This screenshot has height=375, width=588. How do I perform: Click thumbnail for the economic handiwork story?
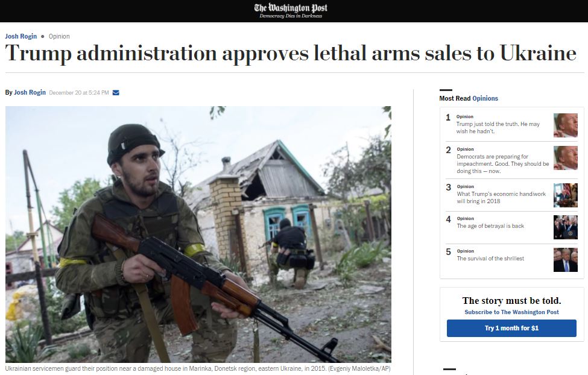point(566,195)
